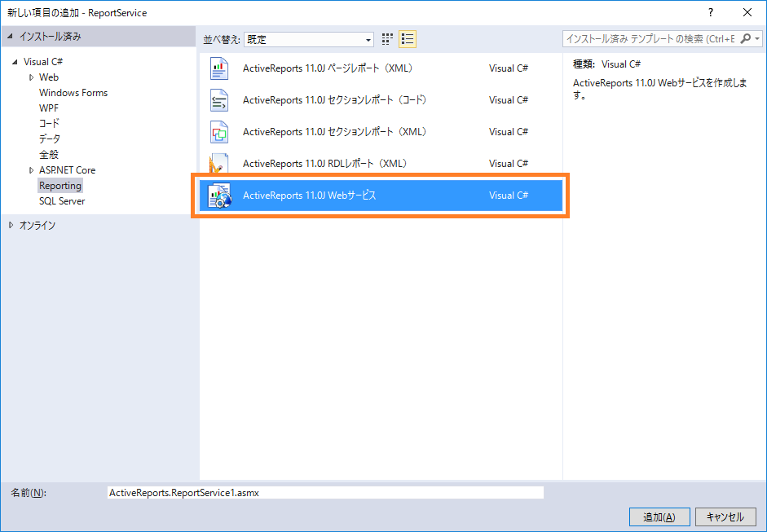Select the ASP.NET Core category label
767x532 pixels.
tap(67, 170)
